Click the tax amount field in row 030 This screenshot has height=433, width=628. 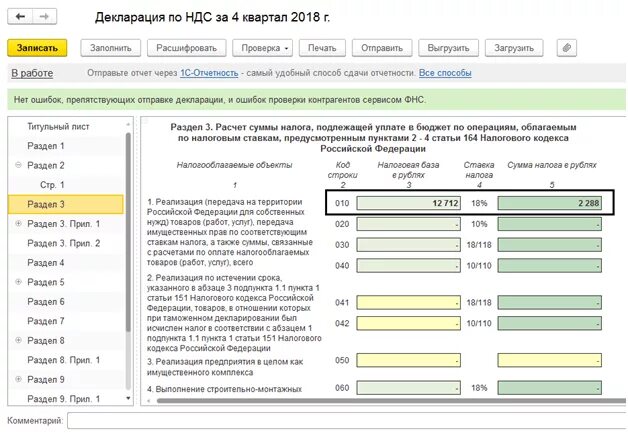tap(550, 245)
